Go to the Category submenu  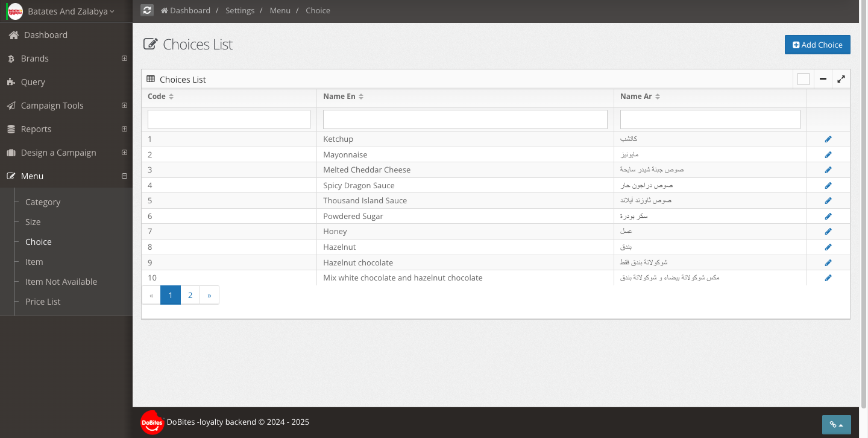pos(43,202)
